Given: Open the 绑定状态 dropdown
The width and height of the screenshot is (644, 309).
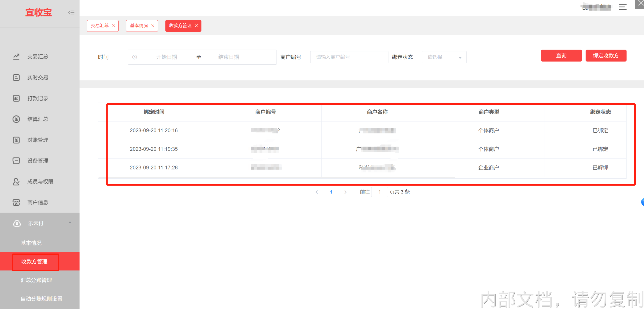Looking at the screenshot, I should tap(444, 57).
